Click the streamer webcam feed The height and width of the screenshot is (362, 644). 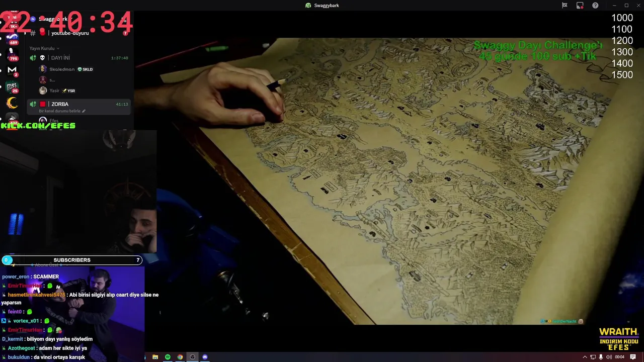(x=78, y=191)
